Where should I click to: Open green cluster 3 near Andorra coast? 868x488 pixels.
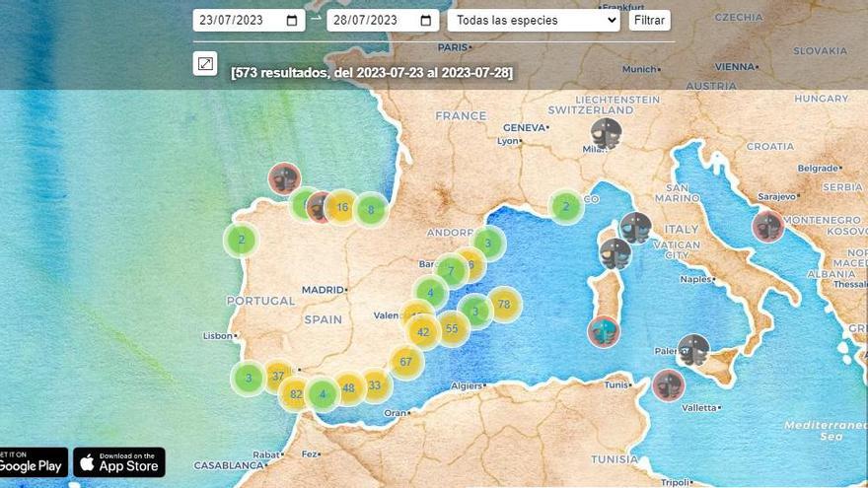pos(487,243)
